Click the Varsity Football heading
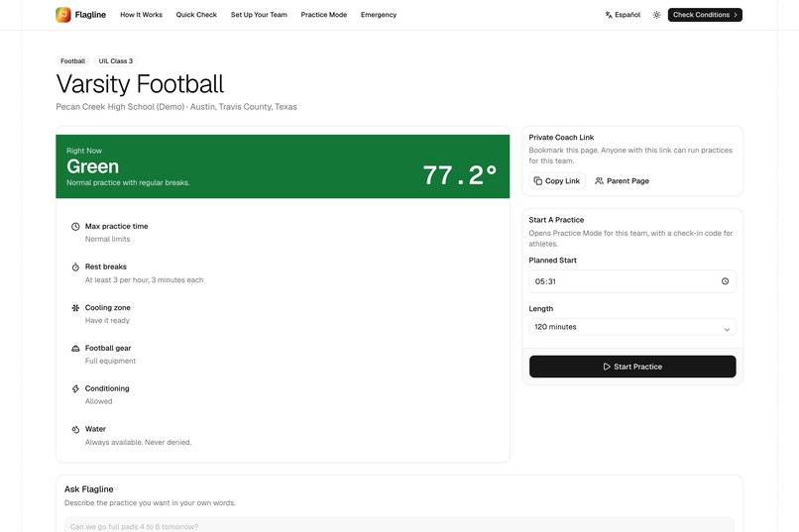The image size is (799, 532). tap(140, 84)
